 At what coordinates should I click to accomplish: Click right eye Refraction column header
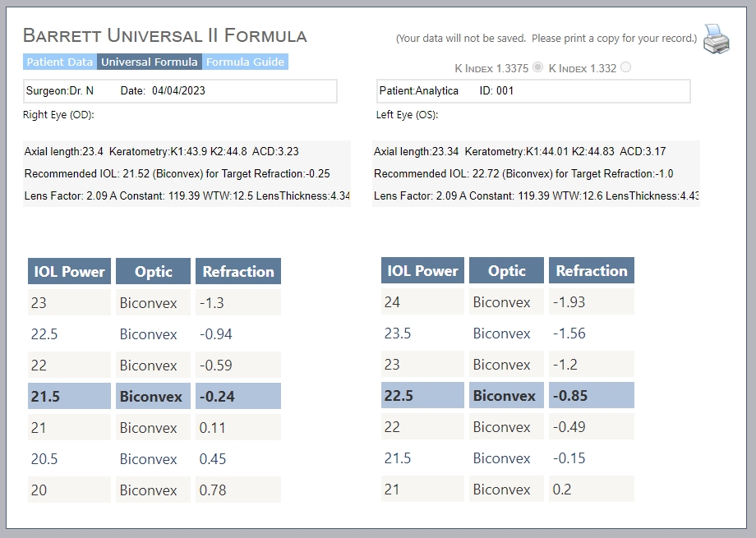pyautogui.click(x=238, y=271)
